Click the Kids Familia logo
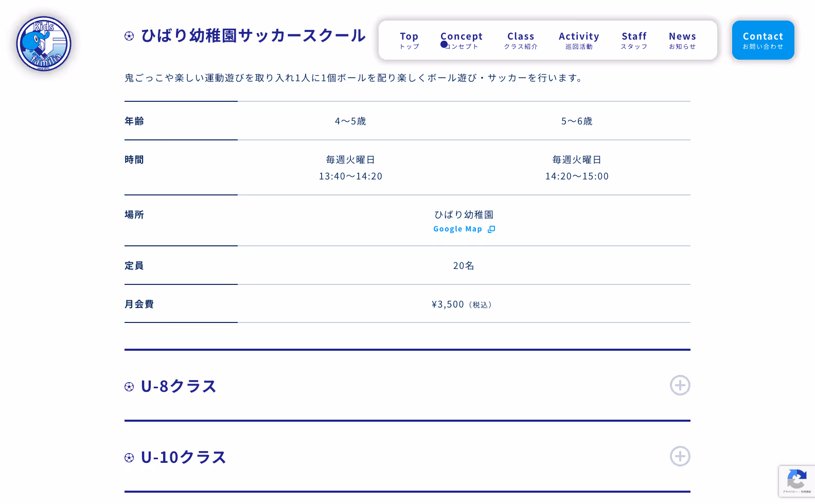Screen dimensions: 815x504 pos(44,44)
